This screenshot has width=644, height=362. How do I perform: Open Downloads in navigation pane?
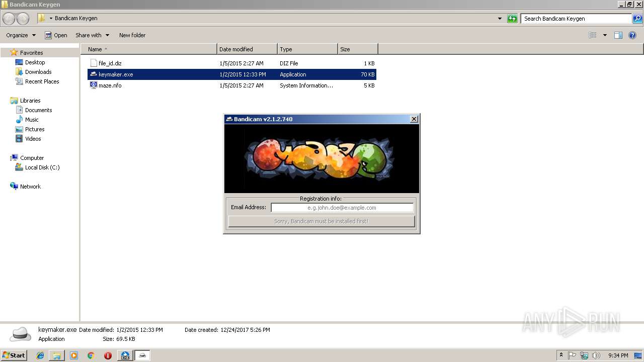tap(38, 72)
